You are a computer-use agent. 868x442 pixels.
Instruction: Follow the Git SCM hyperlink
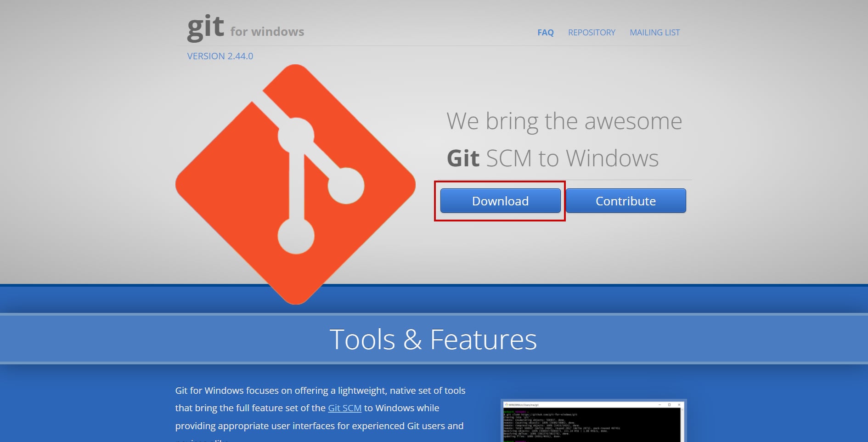click(x=344, y=408)
